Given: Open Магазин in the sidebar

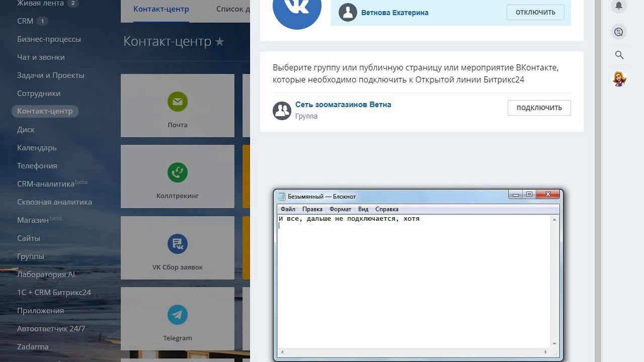Looking at the screenshot, I should [x=33, y=220].
